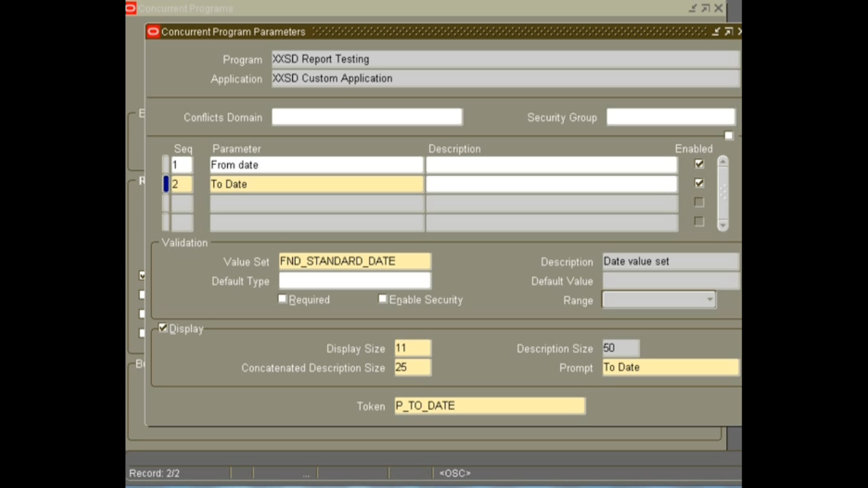868x488 pixels.
Task: Click the scrollbar down arrow beside parameter rows
Action: pos(723,224)
